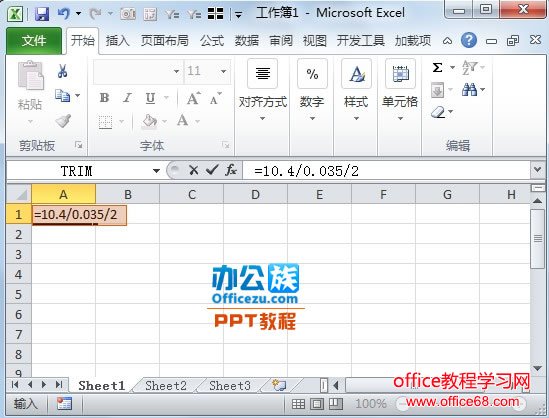
Task: Toggle Underline formatting
Action: [150, 98]
